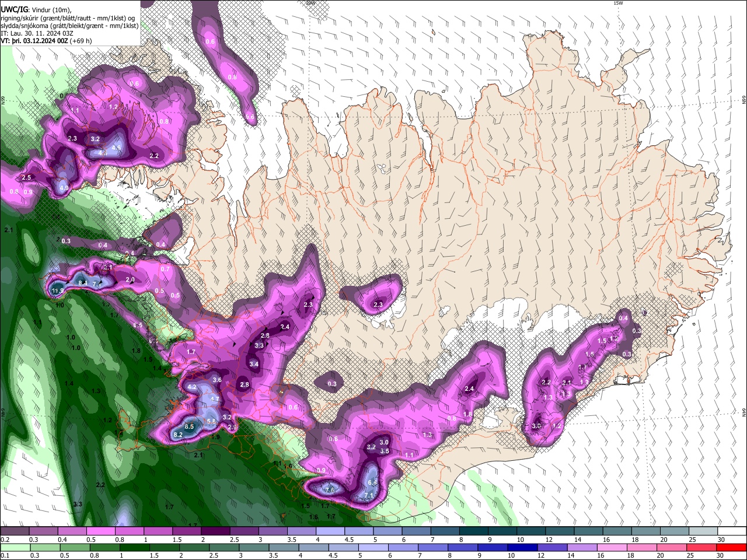
Task: Select the 'IT: Lau. 30. 11. 2024 03Z' line
Action: click(x=37, y=33)
